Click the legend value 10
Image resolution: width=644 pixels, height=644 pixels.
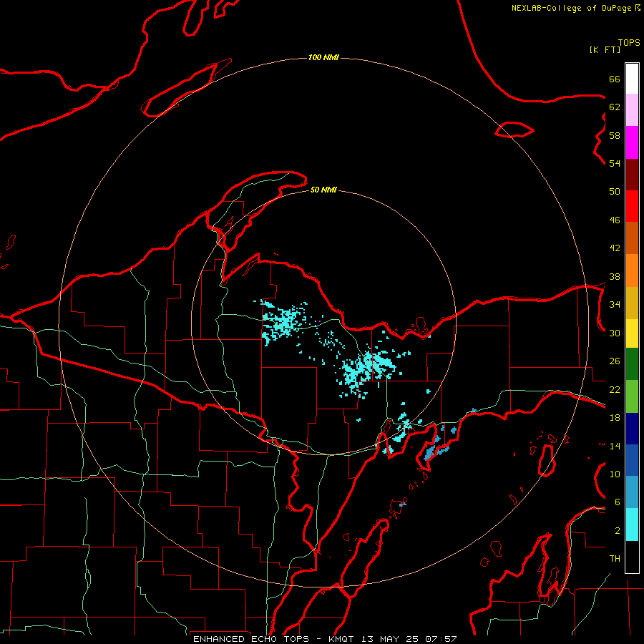pos(615,474)
